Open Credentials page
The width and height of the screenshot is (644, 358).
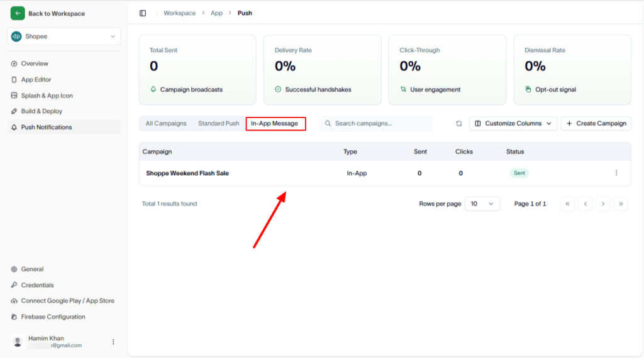pos(37,285)
